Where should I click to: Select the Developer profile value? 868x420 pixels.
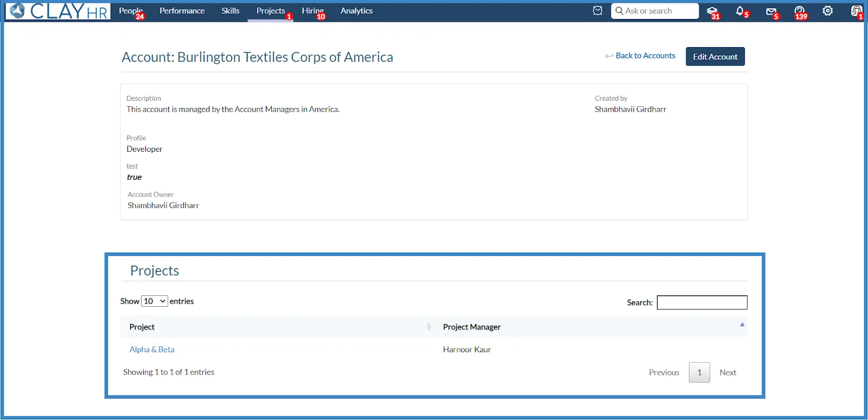click(x=144, y=149)
